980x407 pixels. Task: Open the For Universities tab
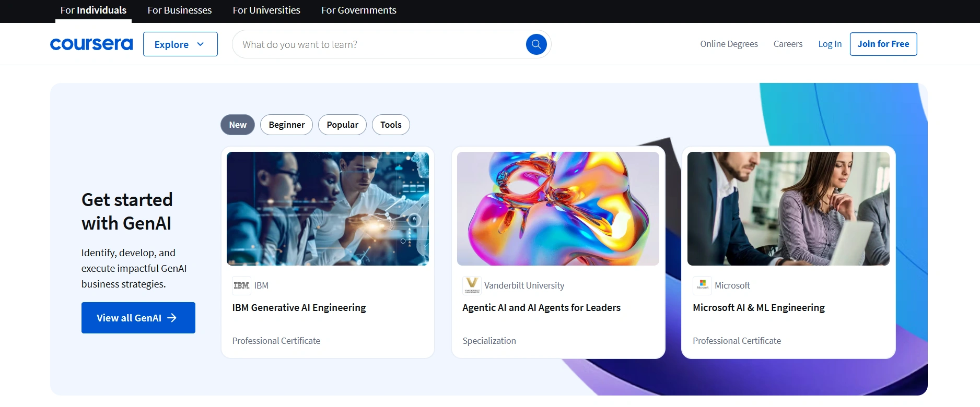[x=266, y=10]
